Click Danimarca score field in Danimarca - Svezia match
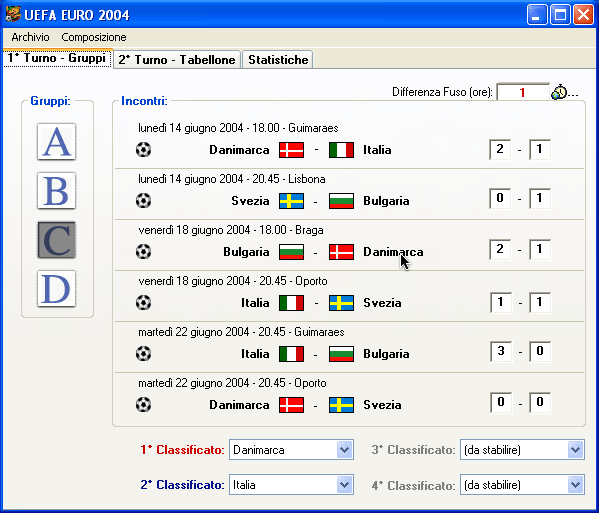The image size is (599, 513). click(x=501, y=402)
